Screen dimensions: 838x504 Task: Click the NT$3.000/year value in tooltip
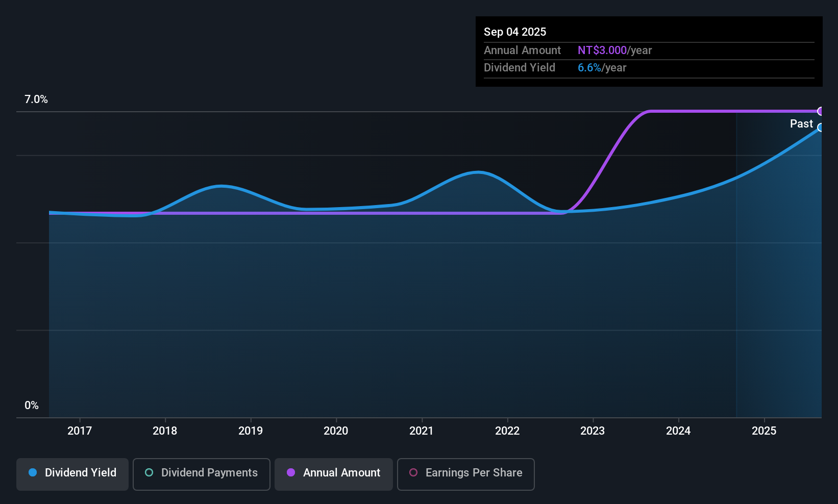coord(614,51)
